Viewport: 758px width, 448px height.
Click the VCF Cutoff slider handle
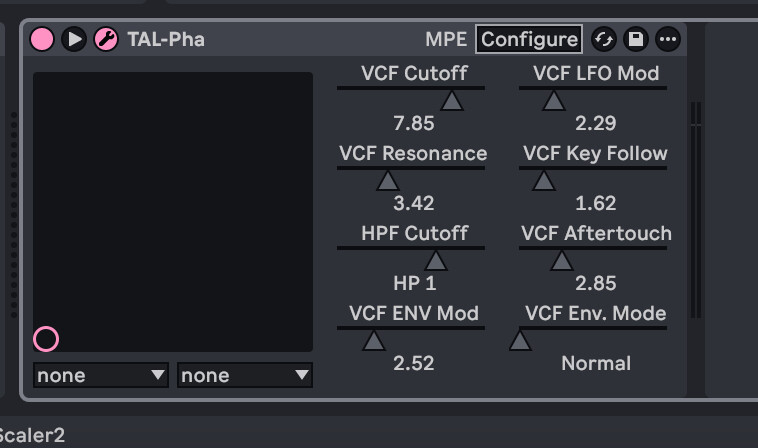pyautogui.click(x=452, y=100)
